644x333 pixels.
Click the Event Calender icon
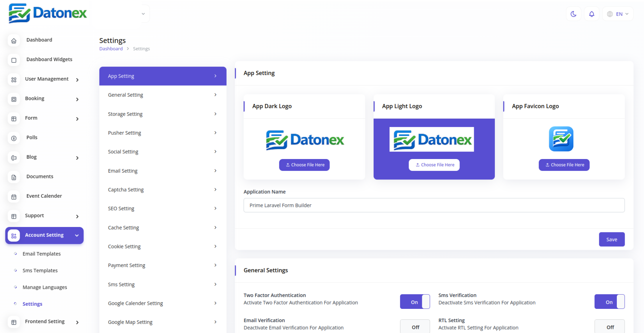[14, 197]
